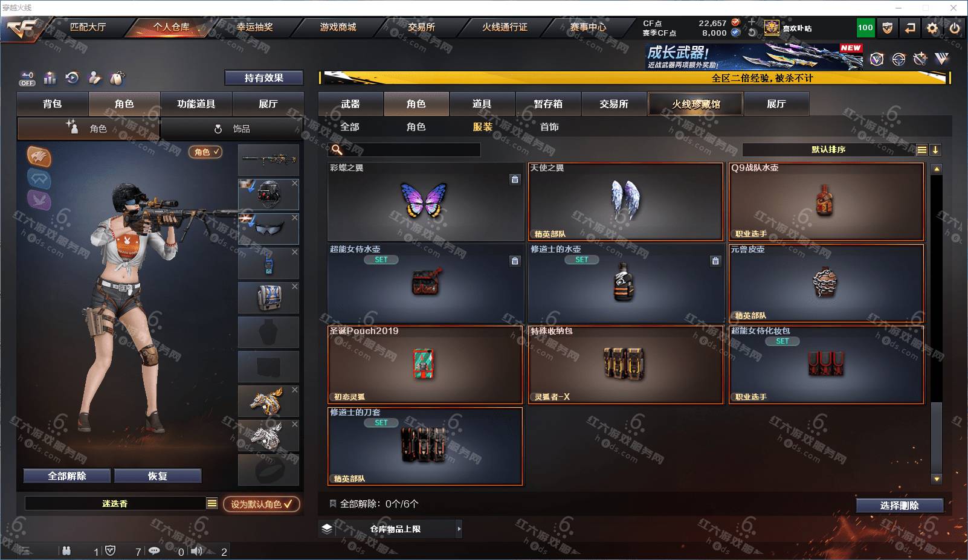968x560 pixels.
Task: Click trash icon on 彩蝶之翼 item
Action: (514, 179)
